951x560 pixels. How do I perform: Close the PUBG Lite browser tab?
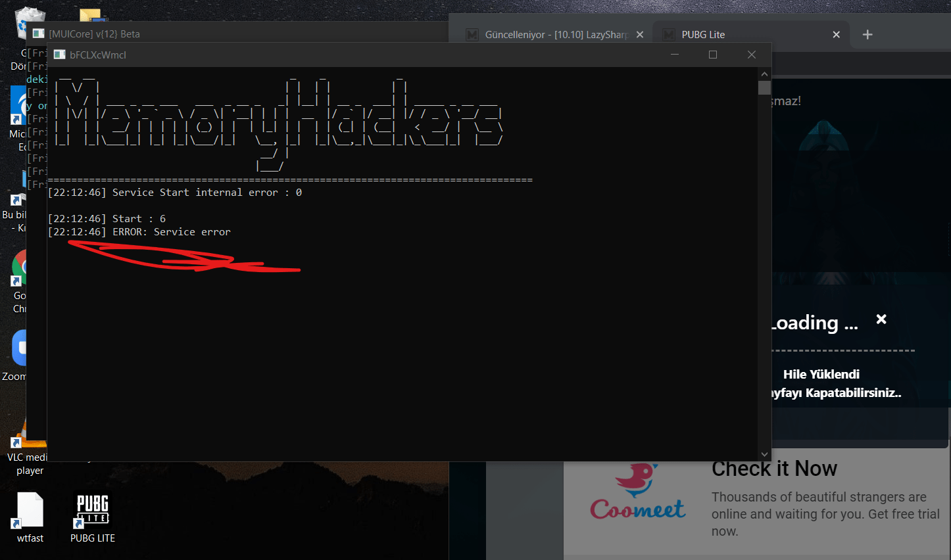[x=837, y=34]
